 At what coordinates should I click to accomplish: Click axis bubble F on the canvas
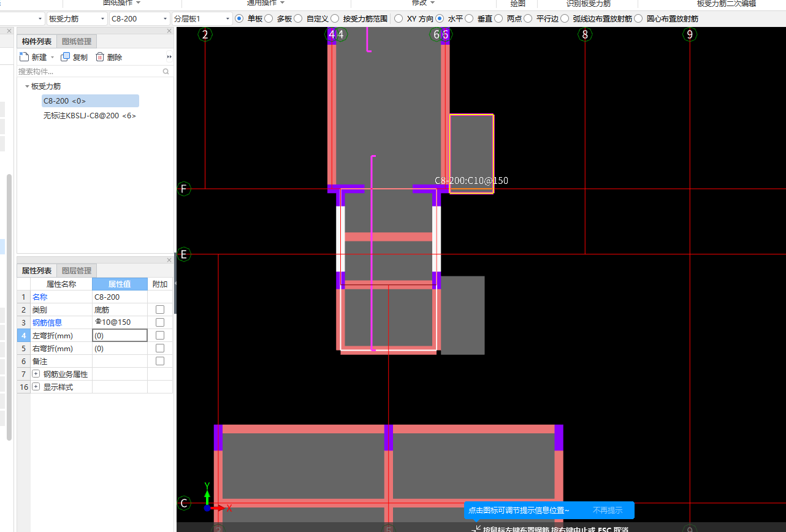coord(184,189)
